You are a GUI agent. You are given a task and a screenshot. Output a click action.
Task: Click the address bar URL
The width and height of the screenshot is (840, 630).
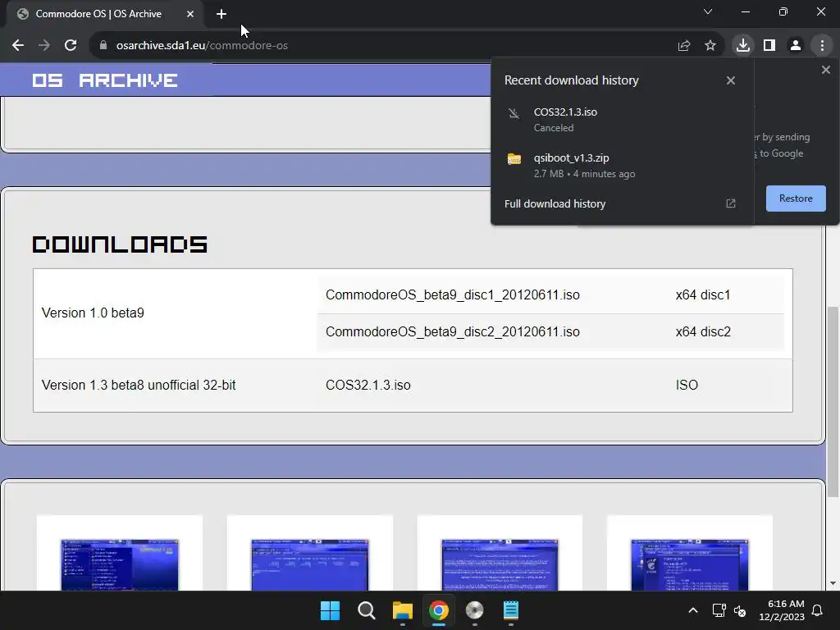click(x=202, y=46)
